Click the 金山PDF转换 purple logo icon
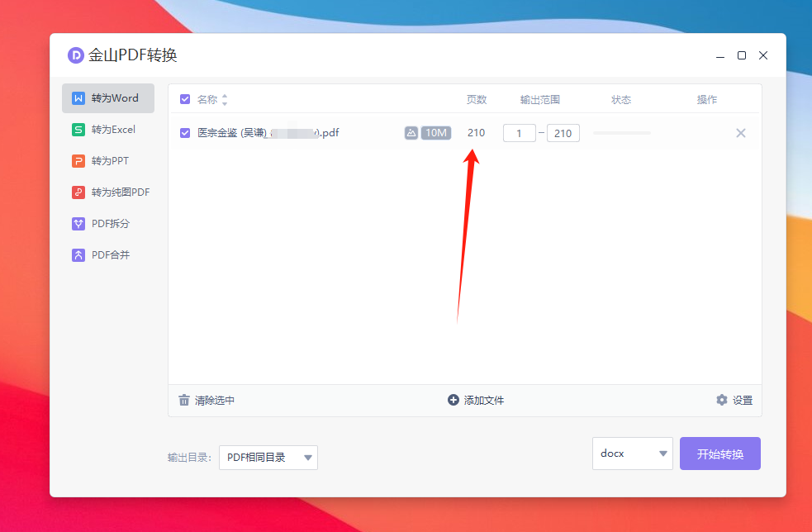The image size is (812, 532). 76,55
